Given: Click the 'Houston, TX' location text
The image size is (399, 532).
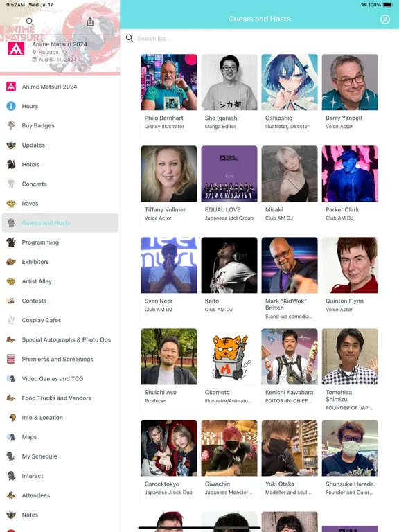Looking at the screenshot, I should pos(53,52).
